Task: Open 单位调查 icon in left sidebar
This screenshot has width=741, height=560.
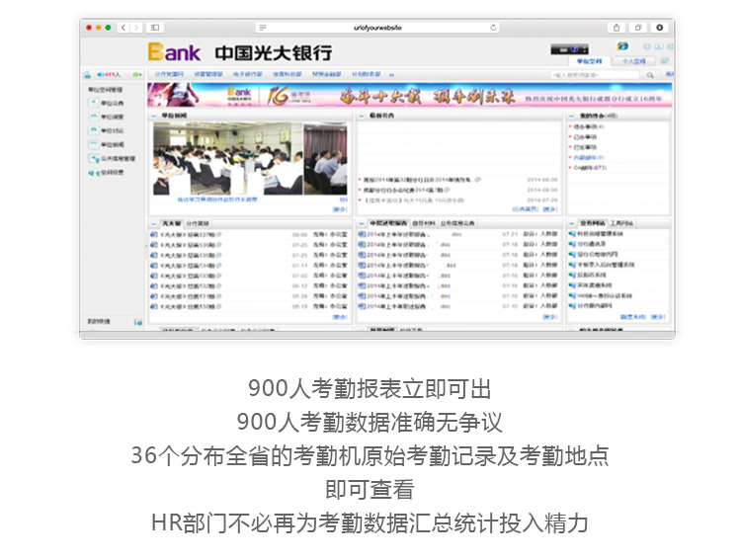Action: click(93, 117)
